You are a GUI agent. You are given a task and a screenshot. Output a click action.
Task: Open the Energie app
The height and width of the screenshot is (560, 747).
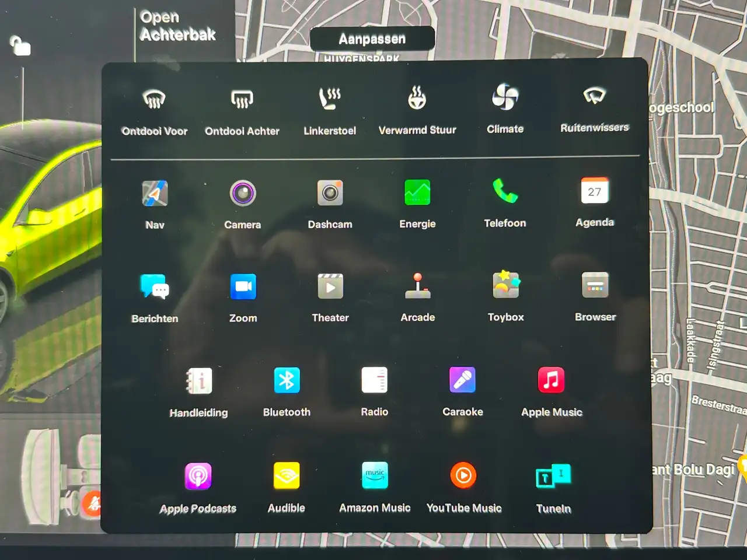click(417, 192)
